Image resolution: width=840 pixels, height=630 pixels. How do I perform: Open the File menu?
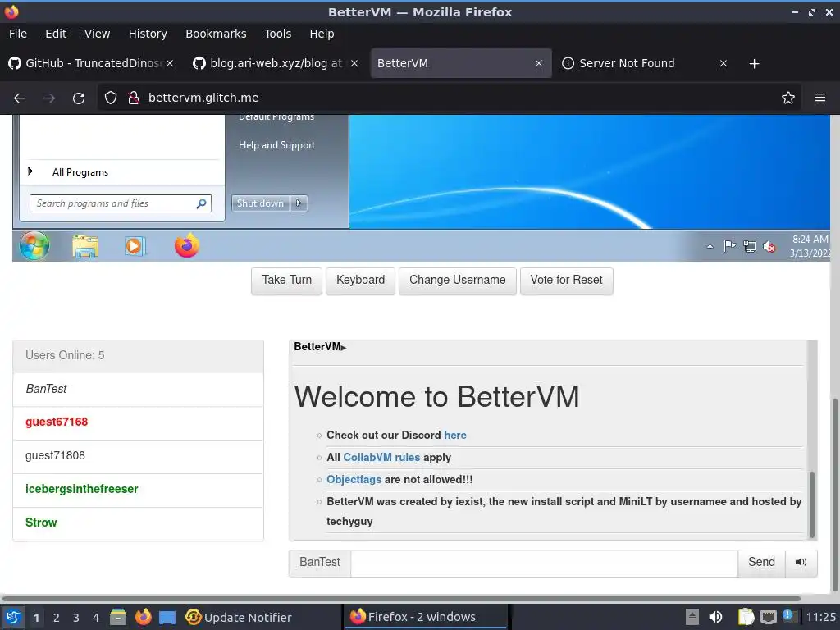click(x=18, y=34)
